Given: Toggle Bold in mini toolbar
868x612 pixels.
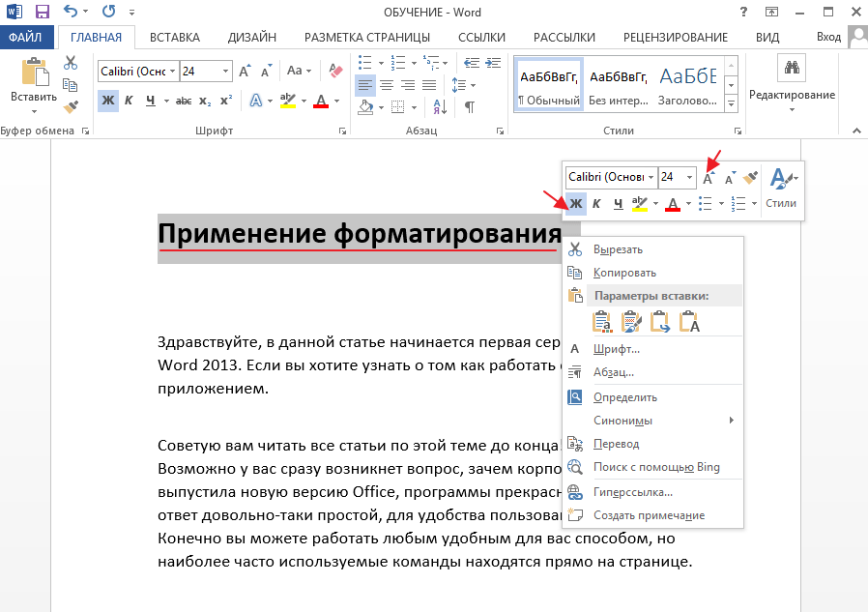Looking at the screenshot, I should coord(576,203).
